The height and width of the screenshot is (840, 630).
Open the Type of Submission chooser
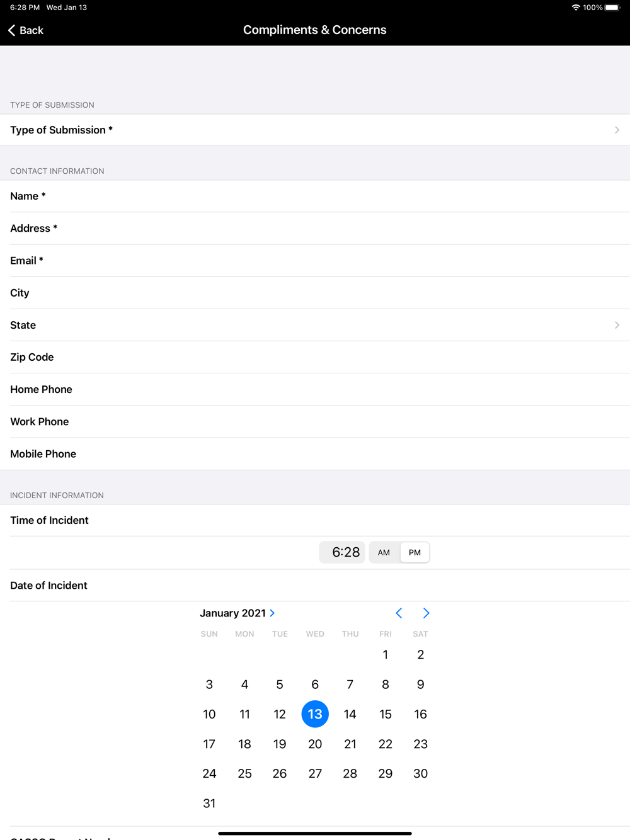point(315,130)
